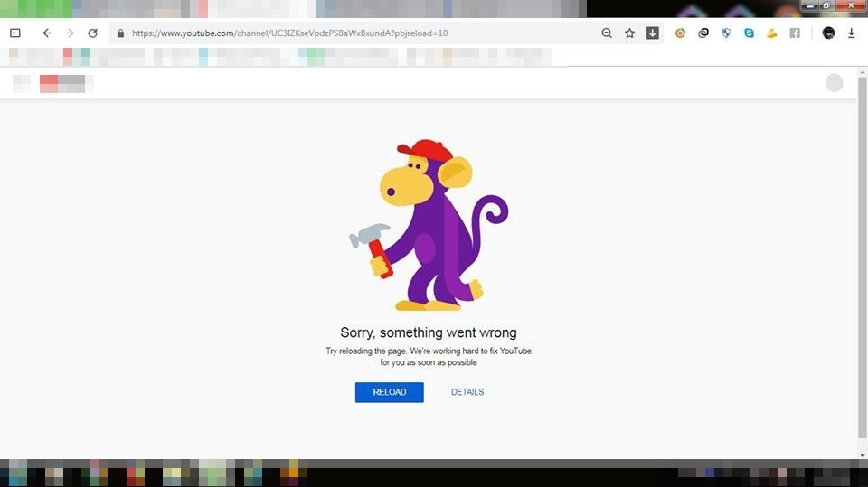The width and height of the screenshot is (868, 487).
Task: Open the orange circular extension icon
Action: (680, 33)
